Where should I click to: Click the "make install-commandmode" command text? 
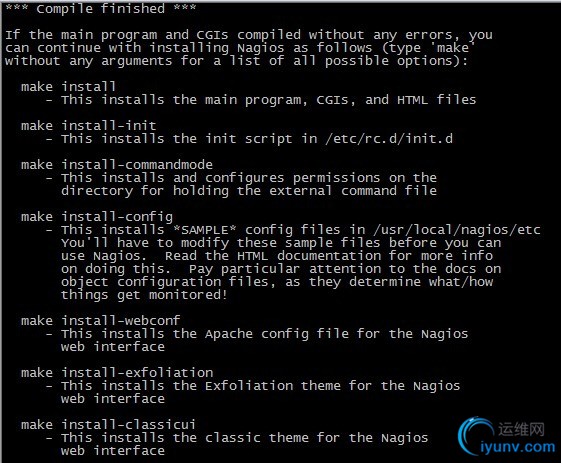click(x=117, y=165)
